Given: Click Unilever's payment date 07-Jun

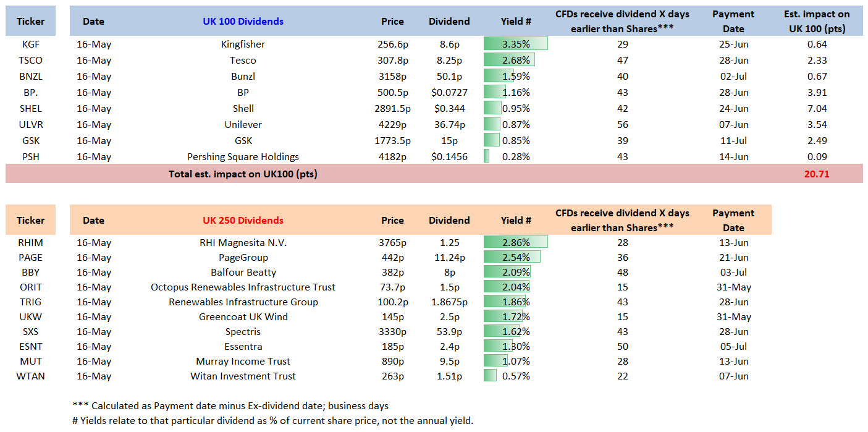Looking at the screenshot, I should coord(733,125).
